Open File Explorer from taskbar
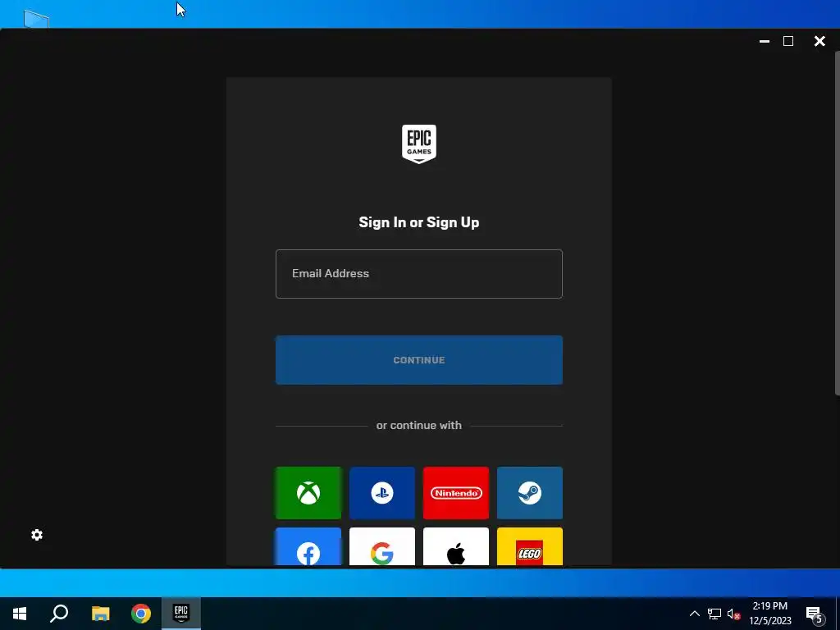The height and width of the screenshot is (630, 840). 100,614
